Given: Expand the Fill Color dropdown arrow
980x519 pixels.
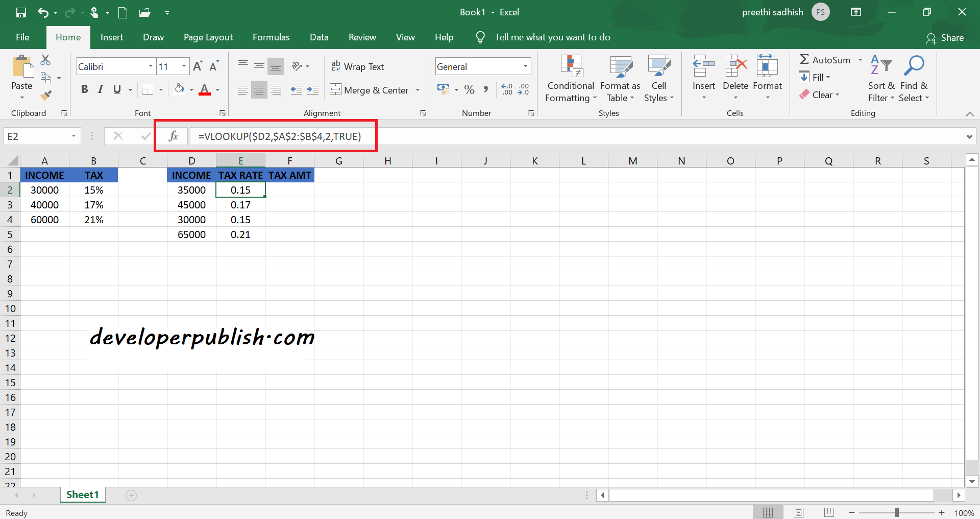Looking at the screenshot, I should [x=191, y=89].
